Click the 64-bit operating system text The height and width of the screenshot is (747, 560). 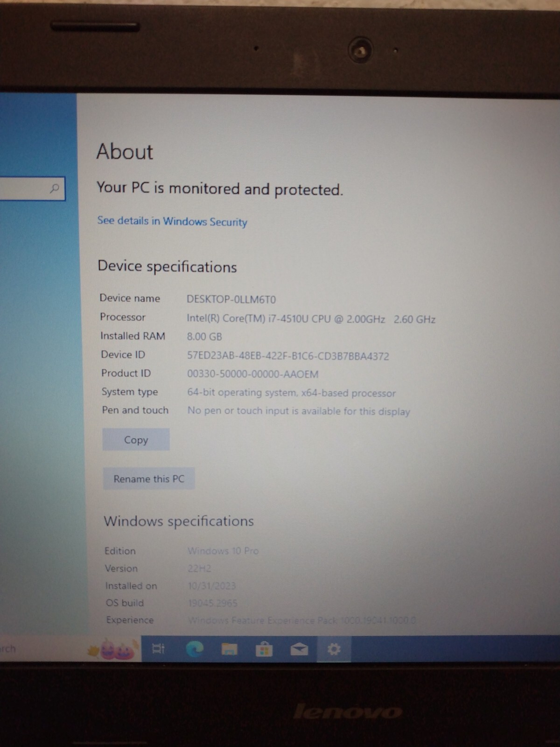(x=292, y=393)
